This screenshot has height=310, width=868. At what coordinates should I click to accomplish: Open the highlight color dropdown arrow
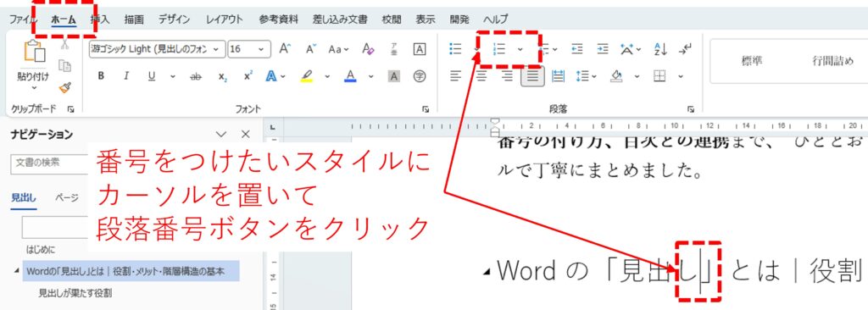(x=327, y=76)
